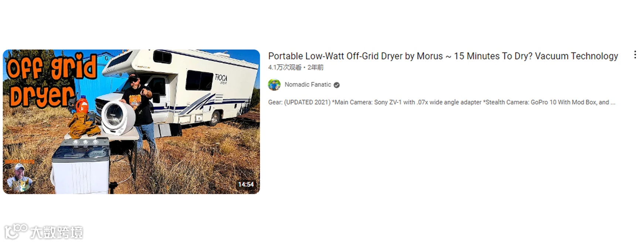The width and height of the screenshot is (644, 243).
Task: Click the 4.1万次观看 view count
Action: coord(284,67)
